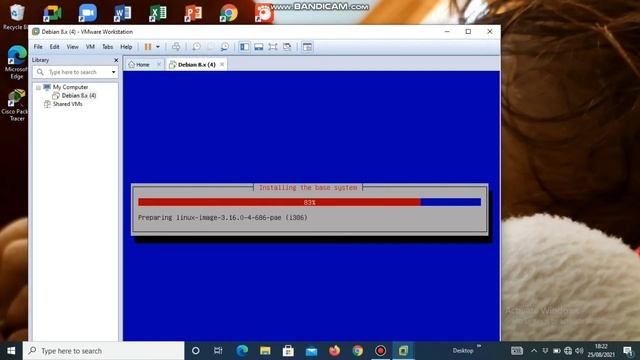Open the Chrome desktop shortcut
The width and height of the screenshot is (640, 360).
228,13
